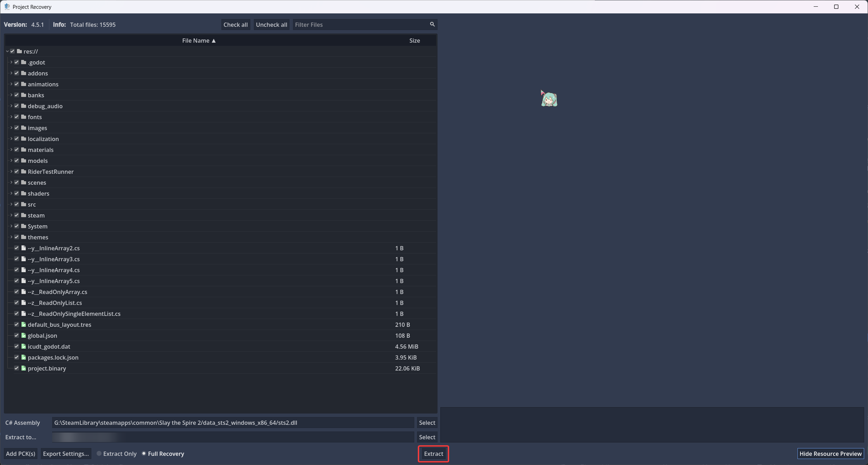Click the folder icon next to shaders
Screen dimensions: 868x465
[24, 193]
